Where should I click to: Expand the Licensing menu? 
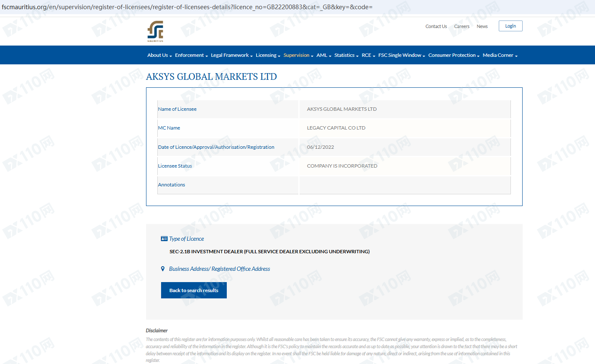[268, 55]
